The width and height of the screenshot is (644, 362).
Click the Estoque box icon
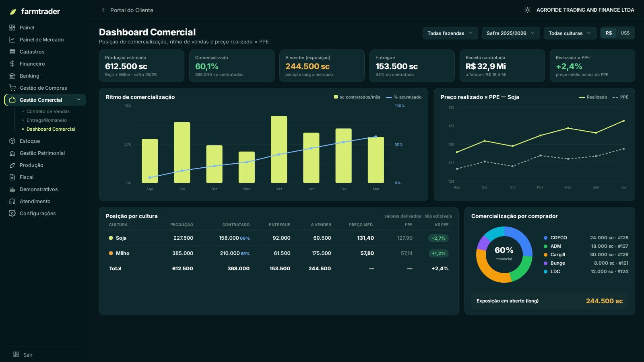pos(12,141)
